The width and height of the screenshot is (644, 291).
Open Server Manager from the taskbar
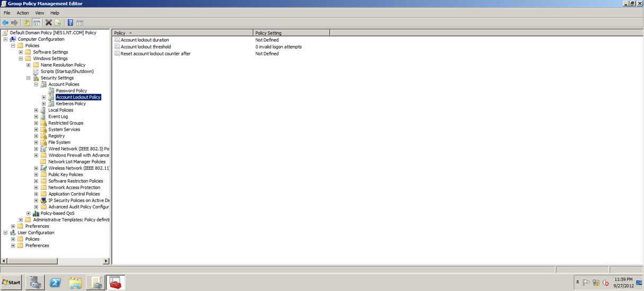[x=35, y=283]
